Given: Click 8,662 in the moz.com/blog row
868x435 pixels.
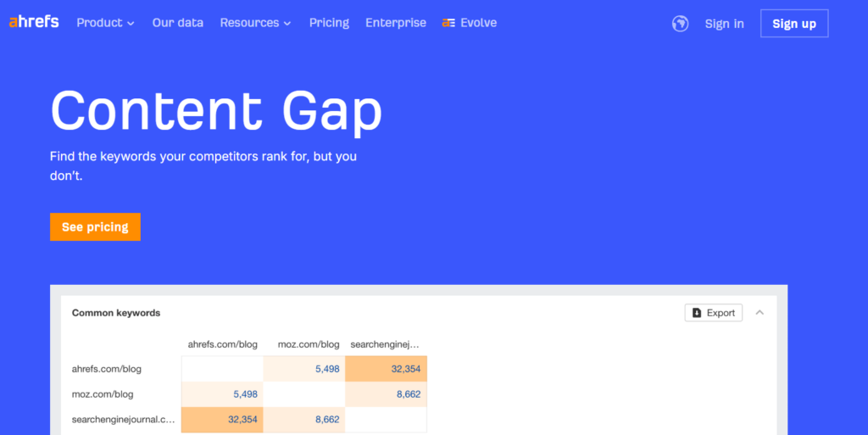Looking at the screenshot, I should [409, 394].
